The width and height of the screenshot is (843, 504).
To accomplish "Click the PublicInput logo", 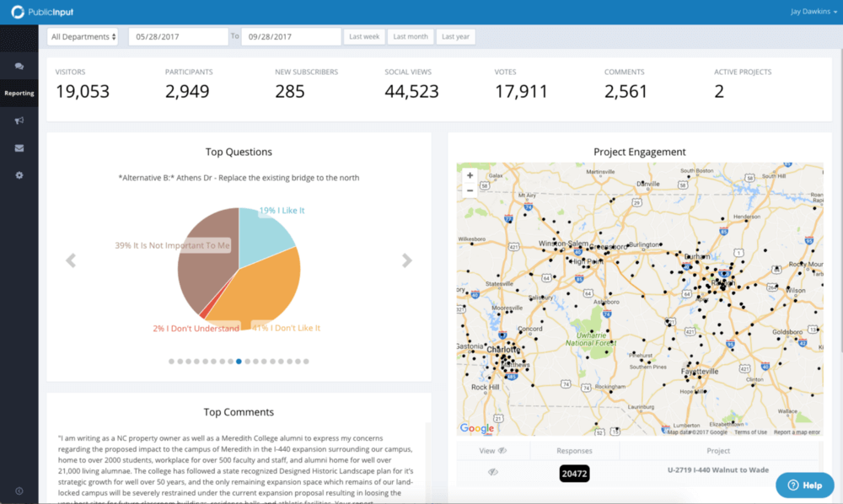I will pos(40,12).
